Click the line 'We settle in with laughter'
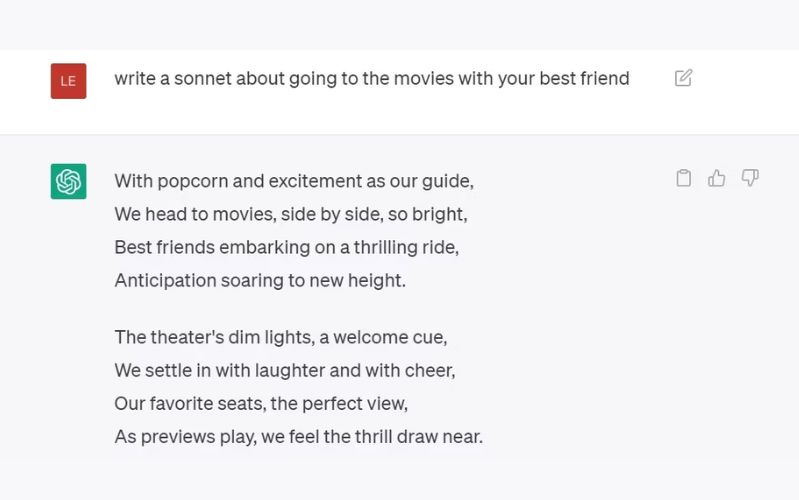The image size is (799, 500). pos(284,370)
